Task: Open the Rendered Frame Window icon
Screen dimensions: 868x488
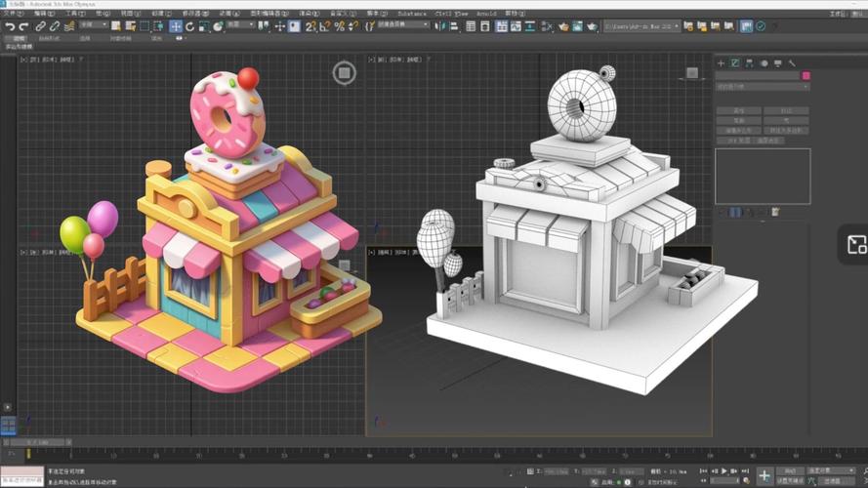Action: [x=577, y=26]
